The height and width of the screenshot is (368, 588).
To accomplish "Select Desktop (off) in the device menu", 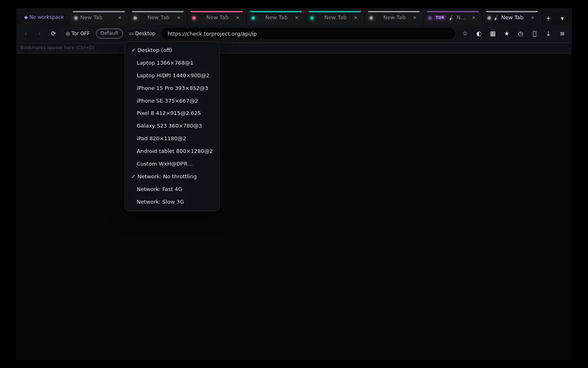I will (172, 50).
